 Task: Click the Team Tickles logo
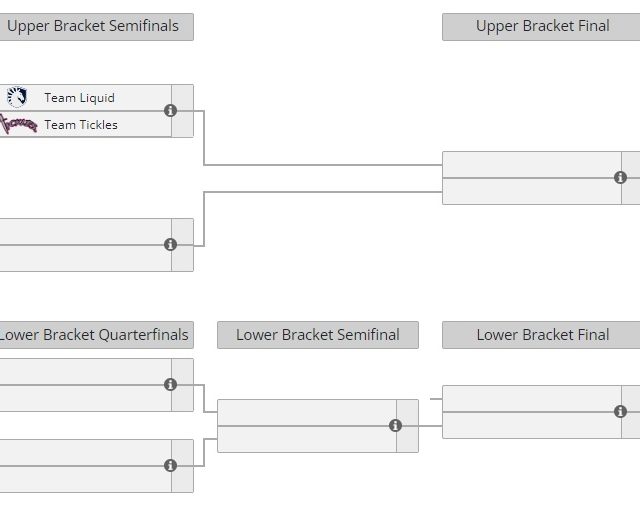point(18,125)
